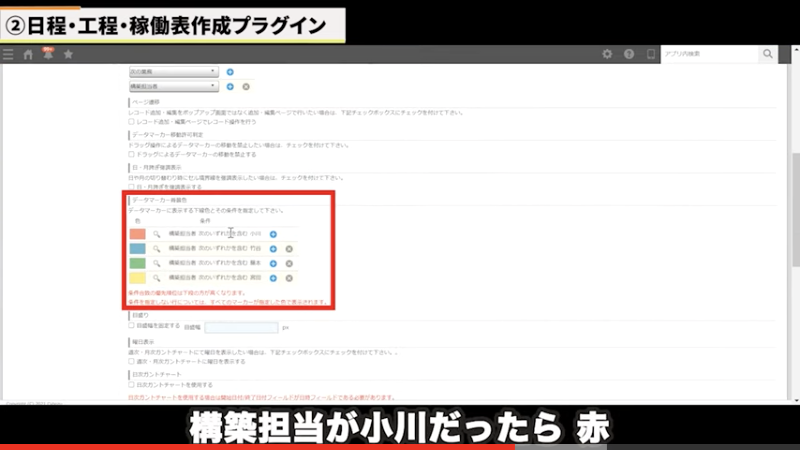Enable the daily Gantt chart checkbox

[131, 384]
